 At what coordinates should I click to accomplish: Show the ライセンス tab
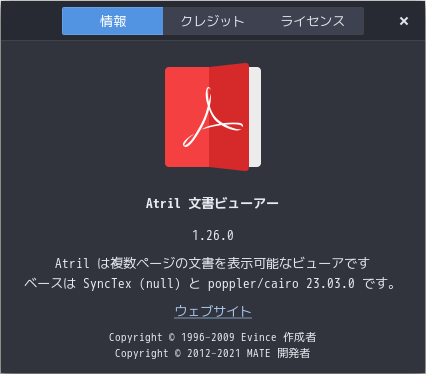click(x=313, y=21)
